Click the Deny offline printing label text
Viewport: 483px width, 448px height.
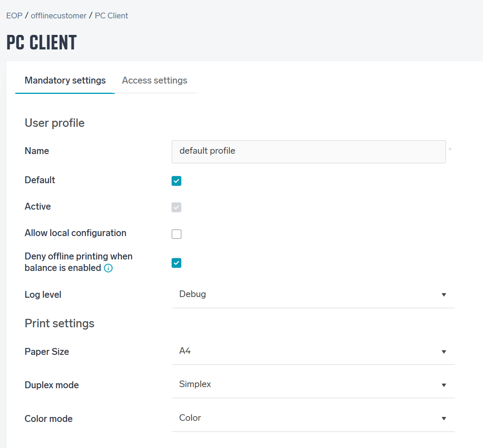(79, 262)
